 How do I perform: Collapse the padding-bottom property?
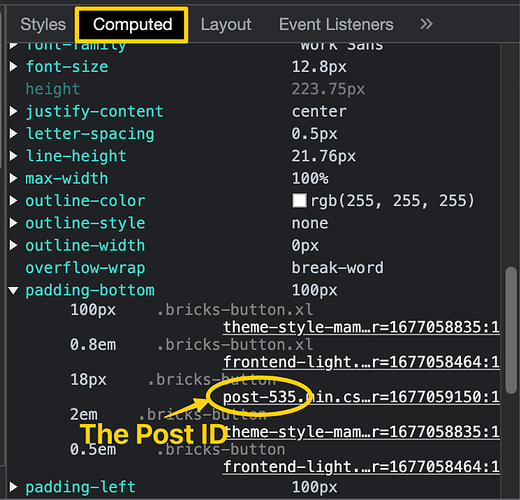coord(14,291)
